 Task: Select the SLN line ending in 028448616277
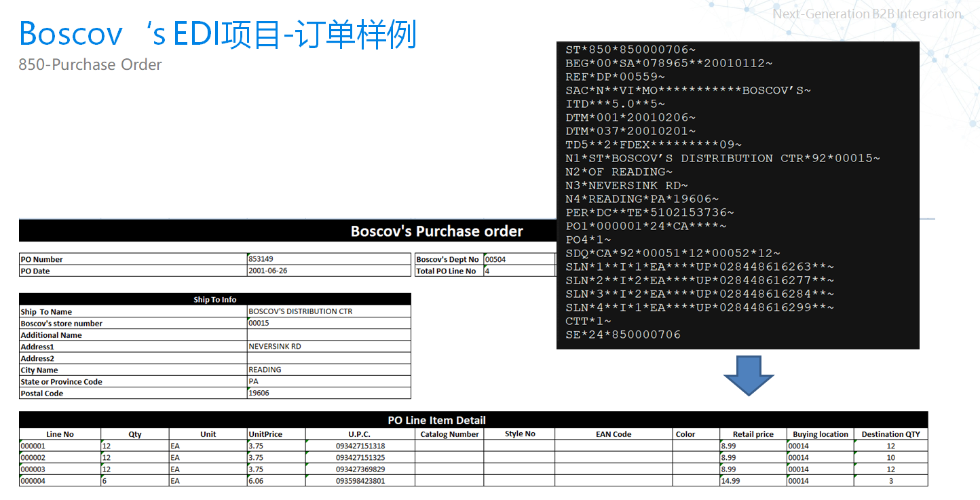coord(700,280)
